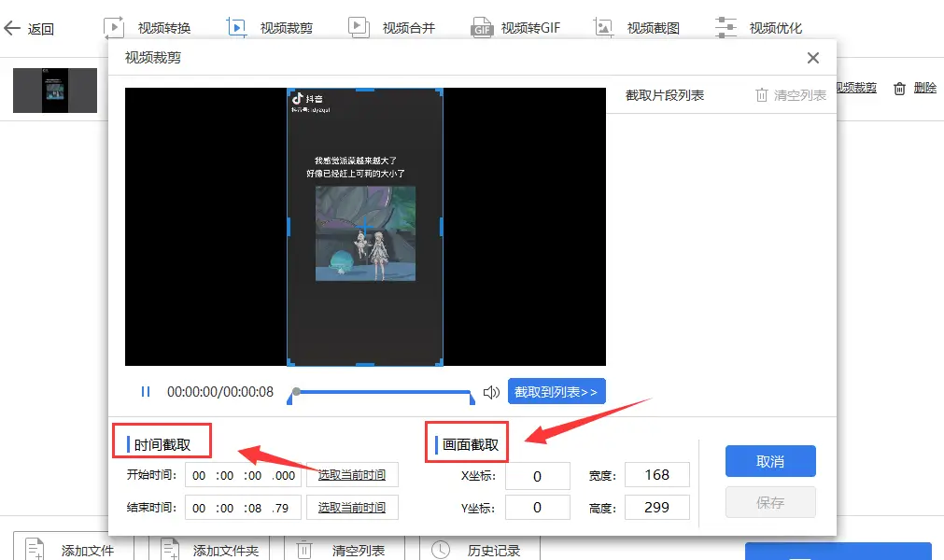
Task: Select the video thumbnail in file list
Action: coord(55,91)
